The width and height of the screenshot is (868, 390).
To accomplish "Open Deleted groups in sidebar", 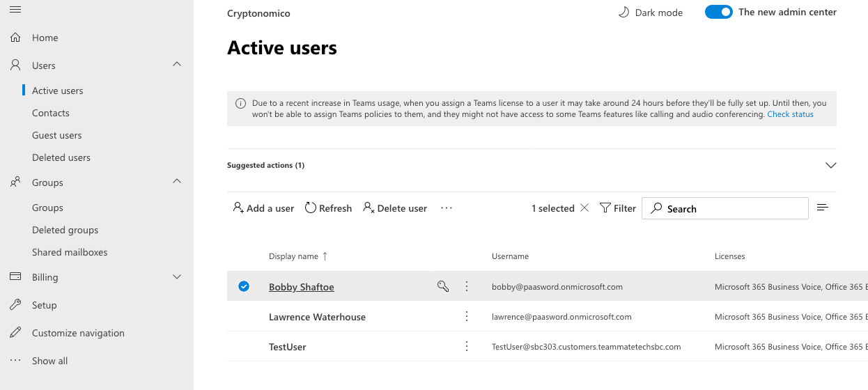I will click(x=65, y=230).
